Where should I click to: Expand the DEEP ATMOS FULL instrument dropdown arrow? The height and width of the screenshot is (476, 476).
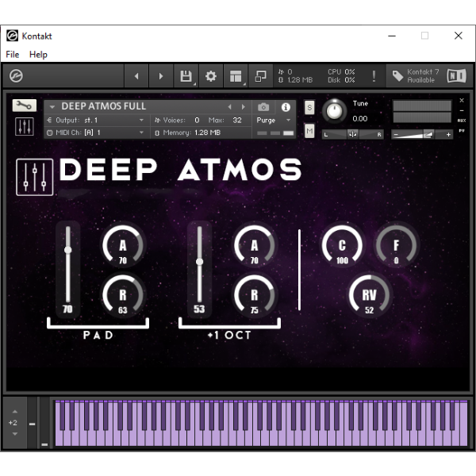click(x=52, y=107)
